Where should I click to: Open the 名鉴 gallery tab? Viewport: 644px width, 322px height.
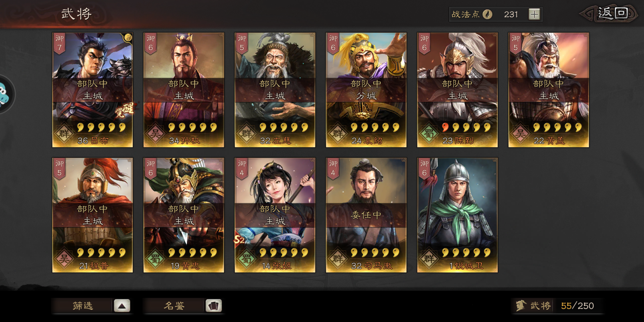tap(174, 306)
